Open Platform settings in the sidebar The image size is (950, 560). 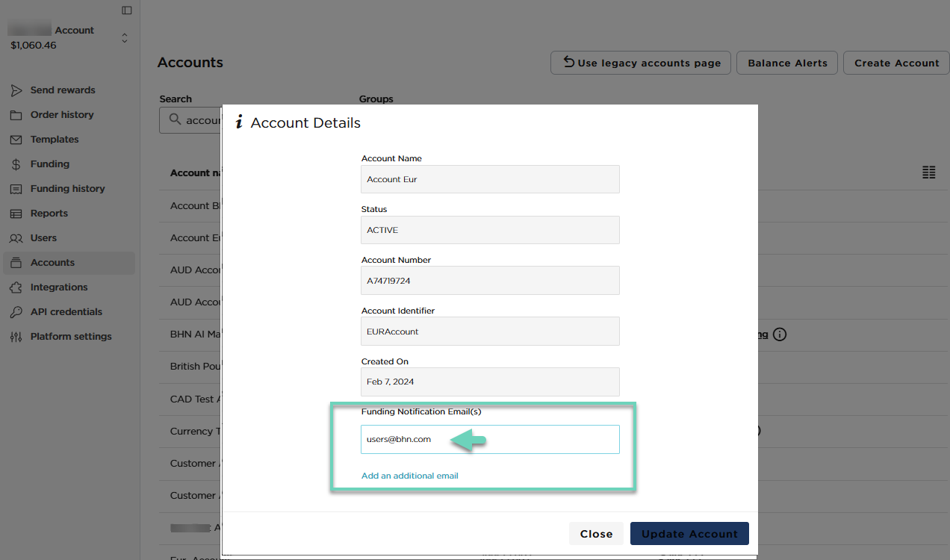71,337
